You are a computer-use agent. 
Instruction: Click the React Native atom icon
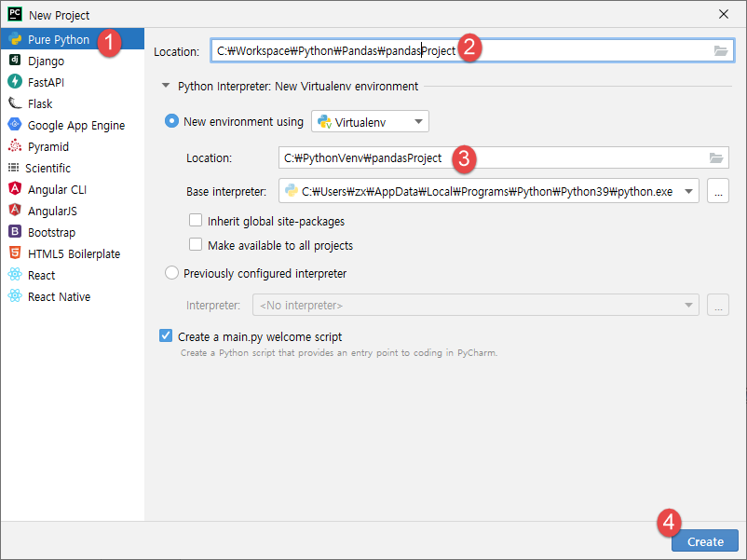pos(15,296)
